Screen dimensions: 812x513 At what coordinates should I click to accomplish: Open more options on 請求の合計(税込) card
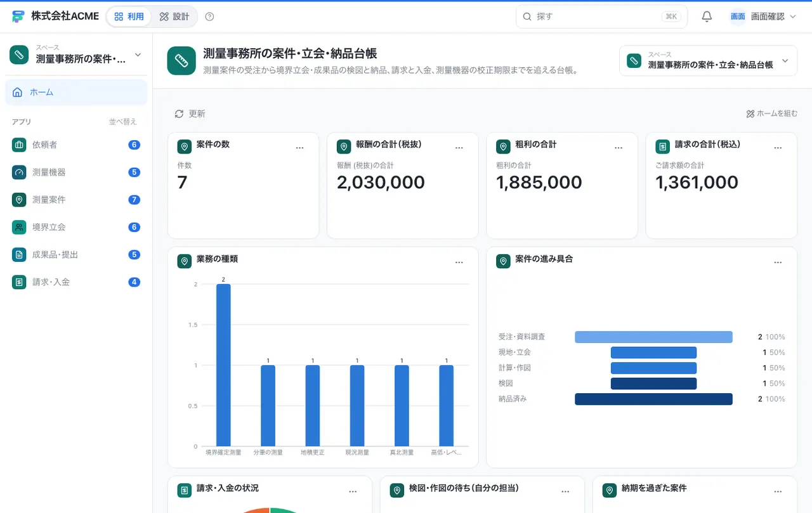coord(778,148)
